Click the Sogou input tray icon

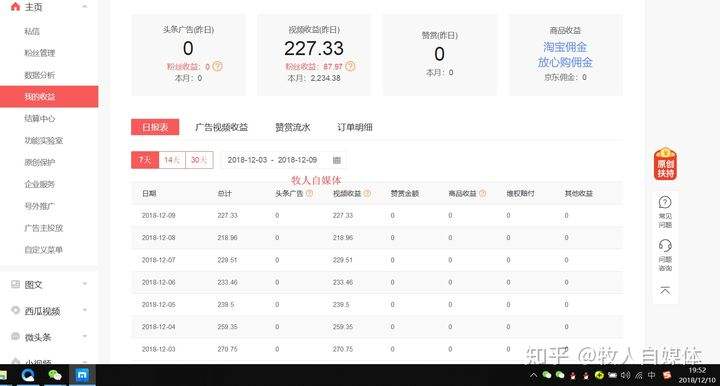click(667, 375)
